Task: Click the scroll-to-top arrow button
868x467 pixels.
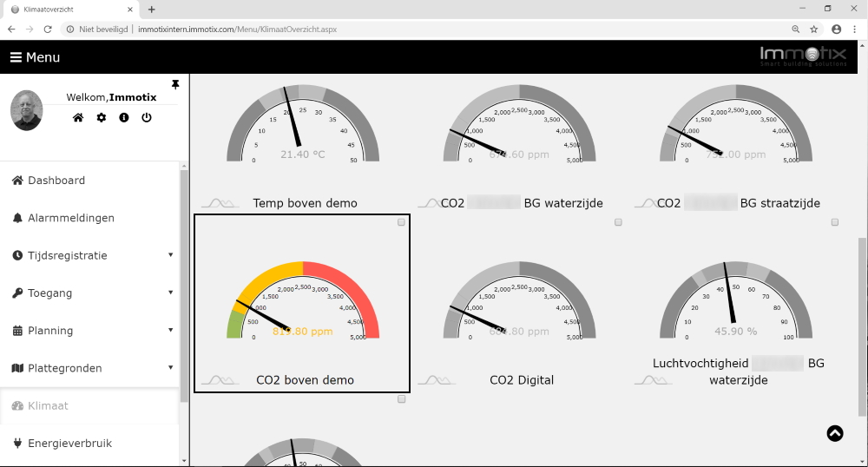Action: [835, 433]
